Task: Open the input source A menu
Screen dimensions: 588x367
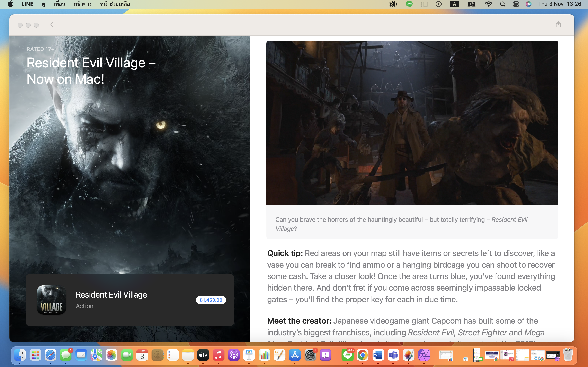Action: (454, 4)
